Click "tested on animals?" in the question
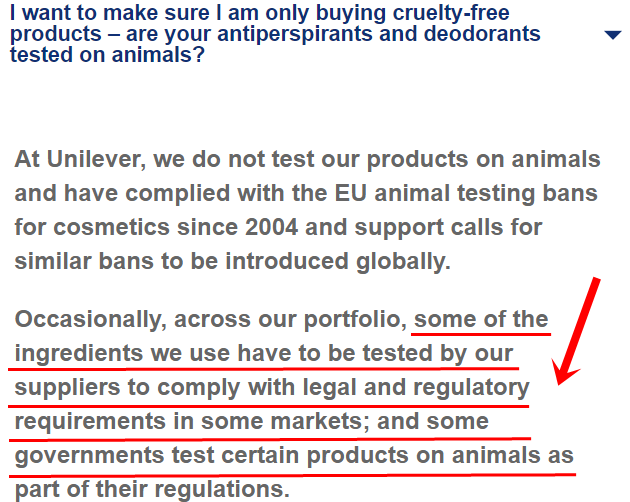630x502 pixels. 108,53
